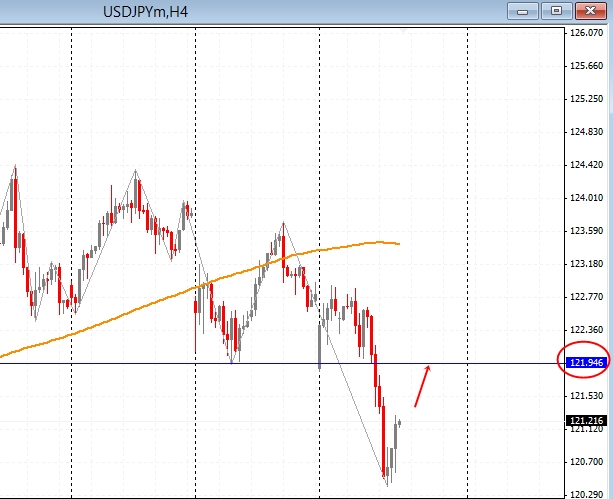The width and height of the screenshot is (613, 499).
Task: Click the 125.250 price scale value
Action: click(x=587, y=99)
